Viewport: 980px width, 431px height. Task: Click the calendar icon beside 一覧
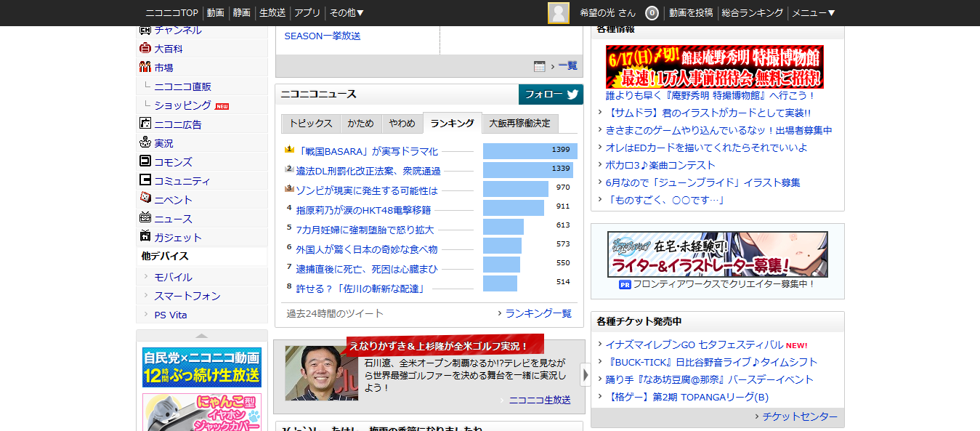point(539,66)
